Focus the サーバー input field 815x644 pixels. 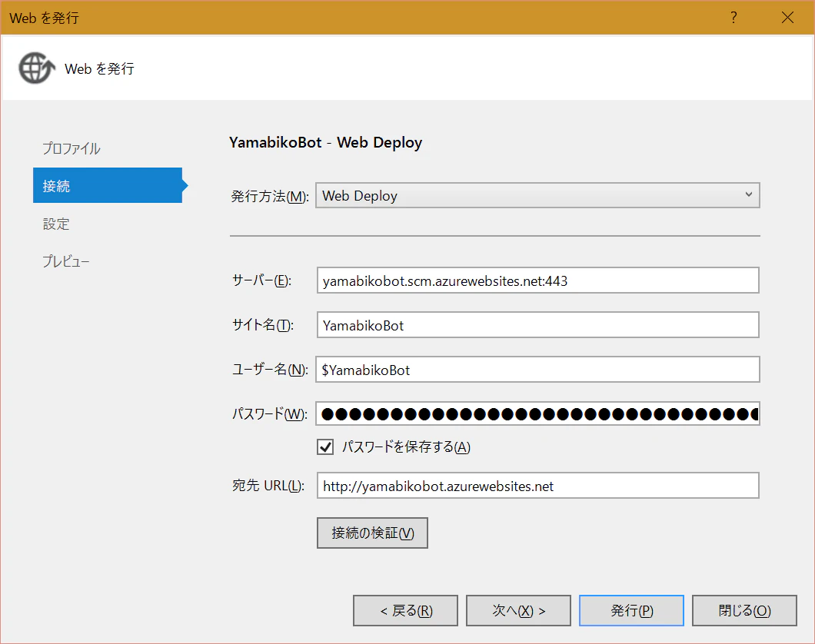click(538, 281)
